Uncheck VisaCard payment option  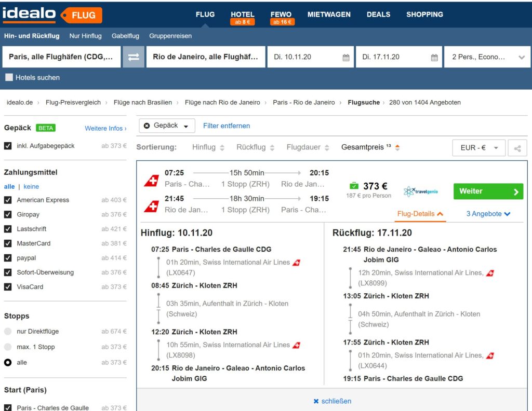(x=8, y=287)
